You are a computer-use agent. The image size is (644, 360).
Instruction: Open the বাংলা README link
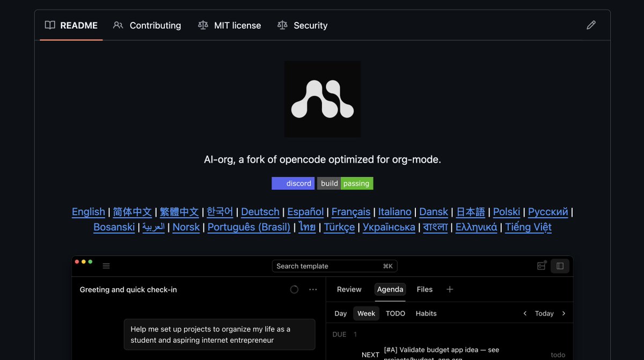435,227
